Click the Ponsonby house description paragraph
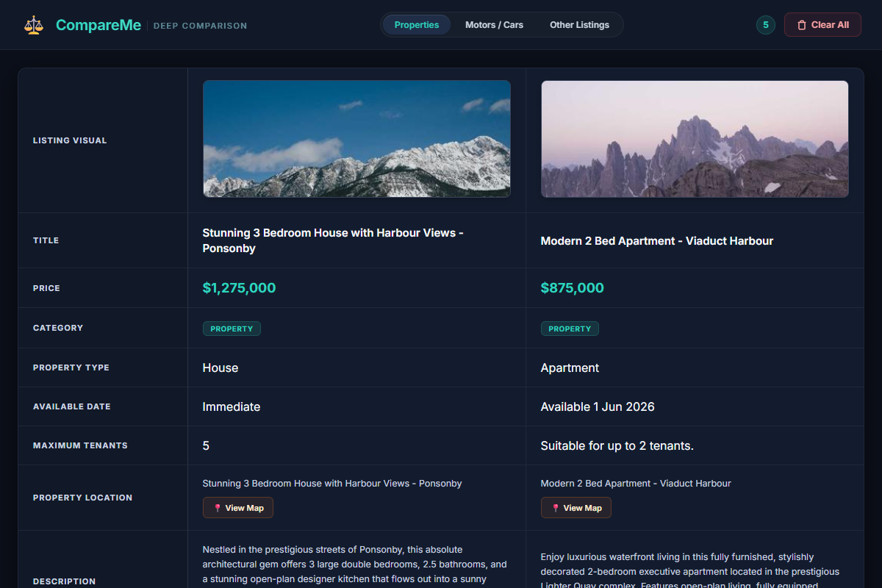The width and height of the screenshot is (882, 588). tap(356, 564)
